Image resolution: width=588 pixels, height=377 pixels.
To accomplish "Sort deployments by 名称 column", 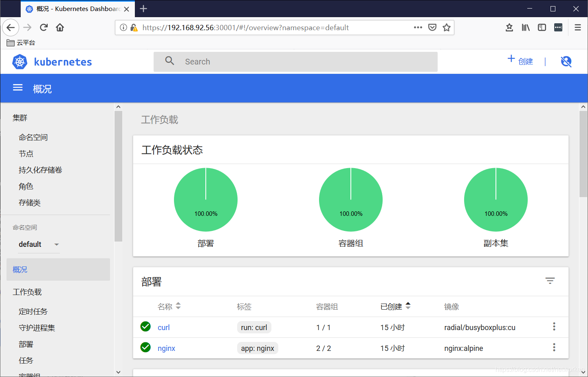I will [169, 306].
